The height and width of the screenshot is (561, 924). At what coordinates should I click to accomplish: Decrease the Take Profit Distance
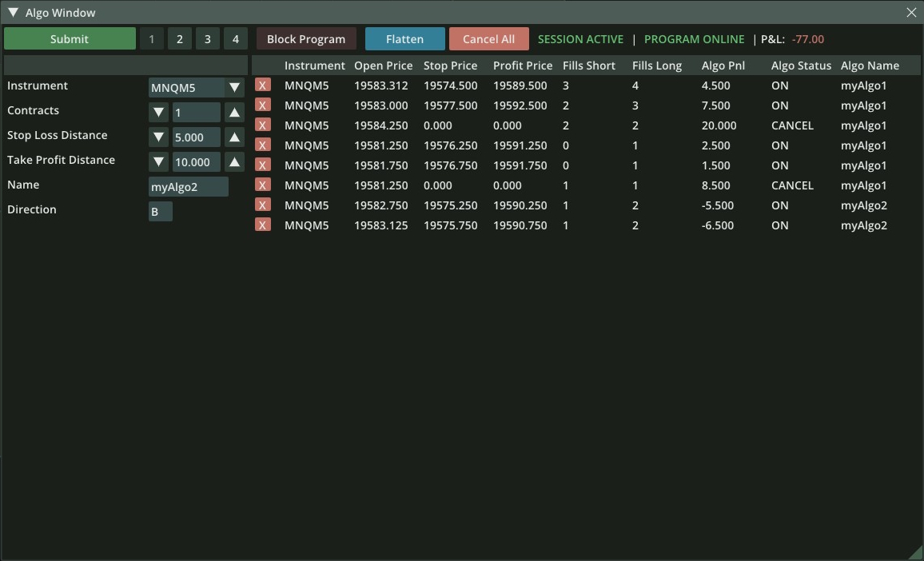point(158,162)
